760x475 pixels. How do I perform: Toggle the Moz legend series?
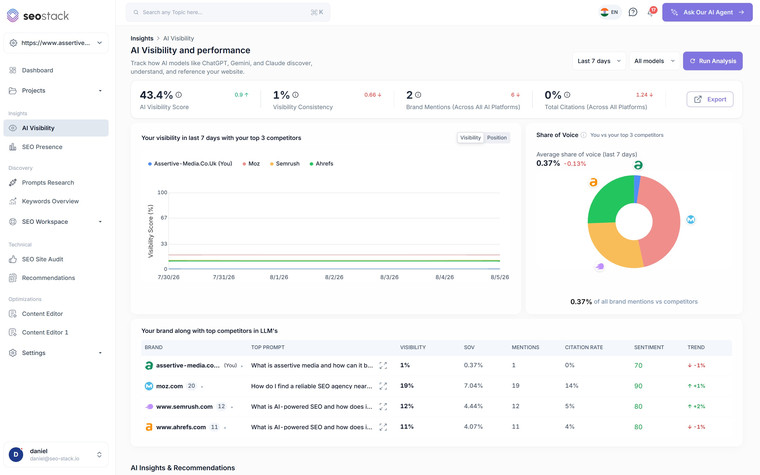point(251,164)
